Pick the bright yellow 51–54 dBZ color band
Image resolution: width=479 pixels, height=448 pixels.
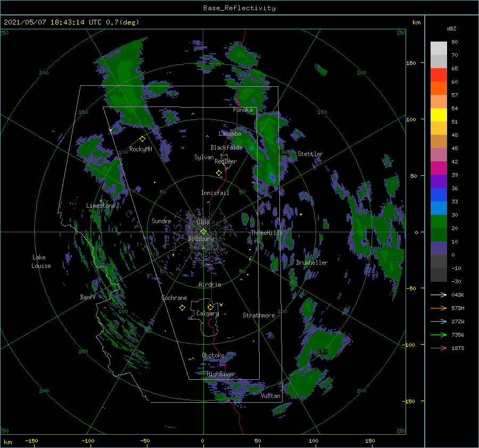pos(439,115)
